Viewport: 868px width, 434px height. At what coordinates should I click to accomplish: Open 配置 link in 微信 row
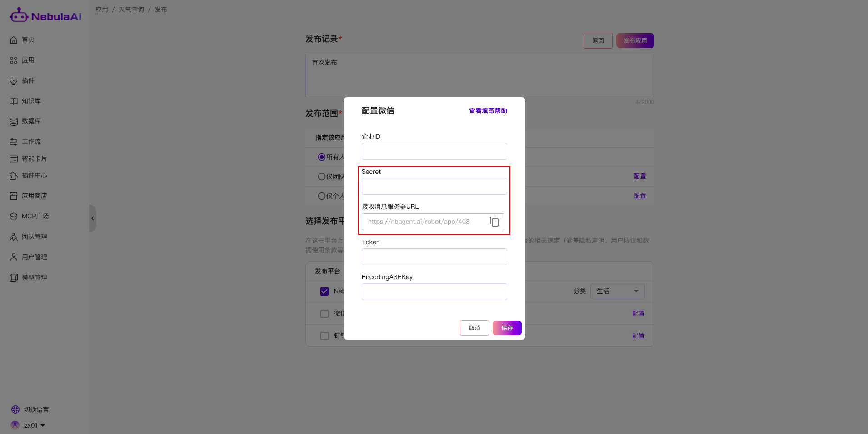pos(639,313)
